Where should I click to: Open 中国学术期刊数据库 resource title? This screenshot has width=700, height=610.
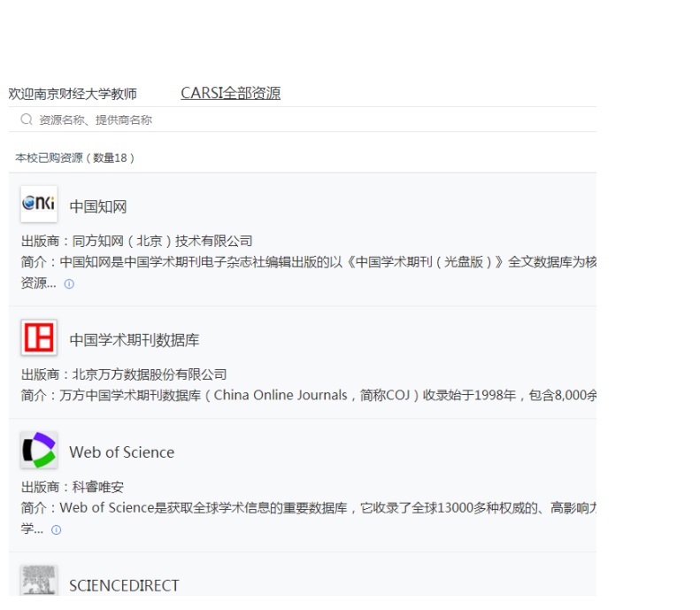(135, 340)
